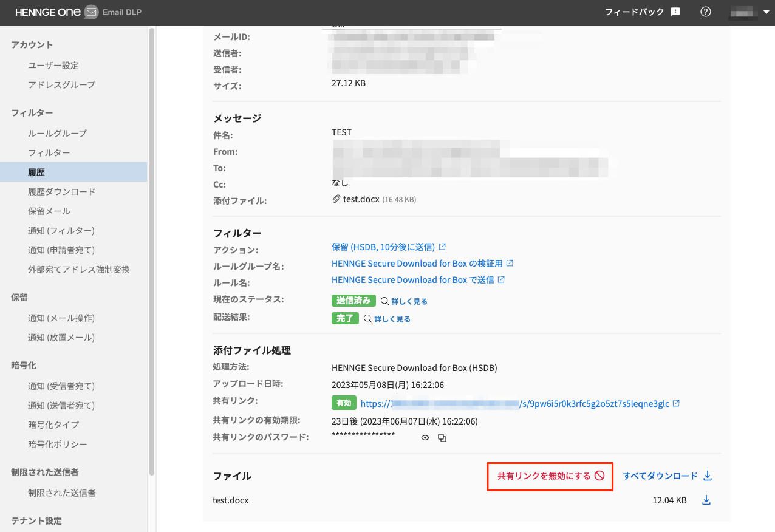This screenshot has height=532, width=775.
Task: Click 詳しく見る next to 完了 delivery result
Action: (x=392, y=319)
